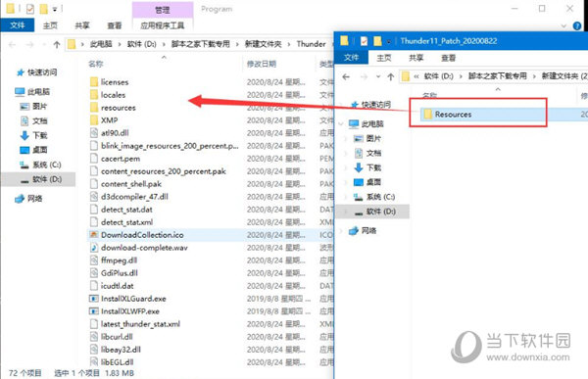Select the resources folder in Thunder window

click(x=119, y=108)
